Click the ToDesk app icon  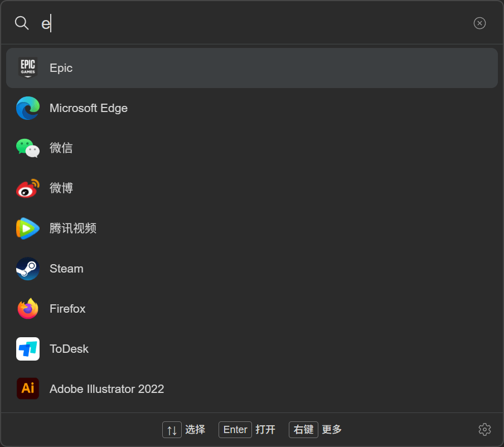28,349
